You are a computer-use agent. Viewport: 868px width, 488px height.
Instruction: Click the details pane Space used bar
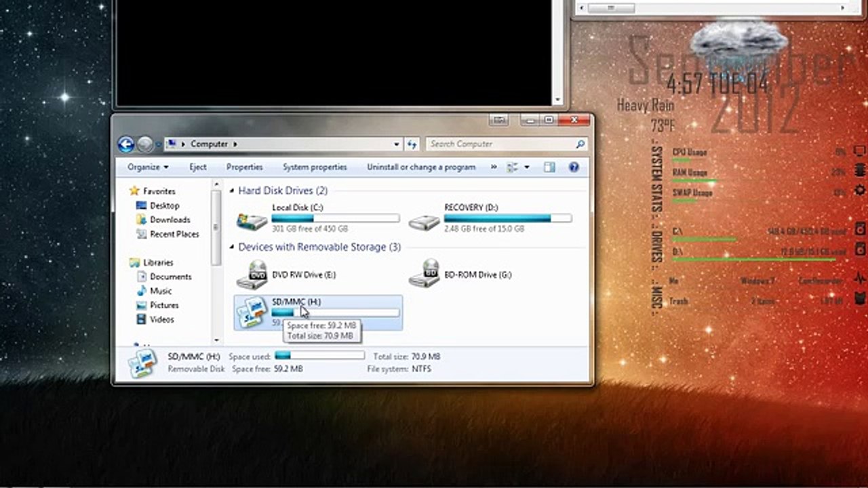point(319,356)
